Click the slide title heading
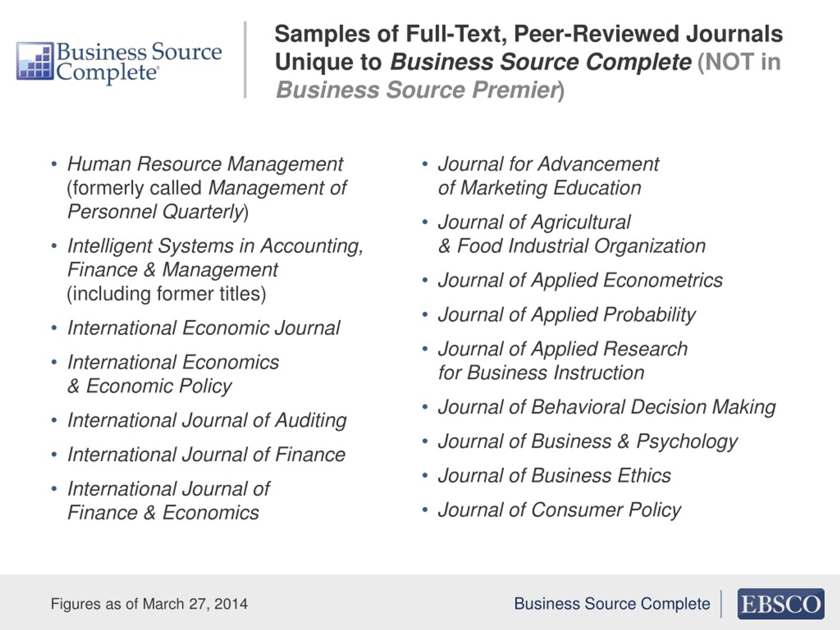This screenshot has height=630, width=840. pos(528,61)
